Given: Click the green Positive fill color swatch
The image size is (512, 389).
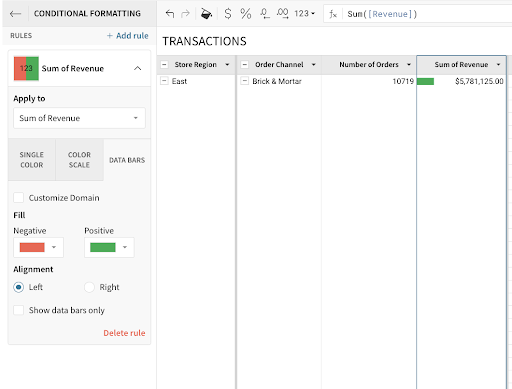Looking at the screenshot, I should pyautogui.click(x=103, y=247).
